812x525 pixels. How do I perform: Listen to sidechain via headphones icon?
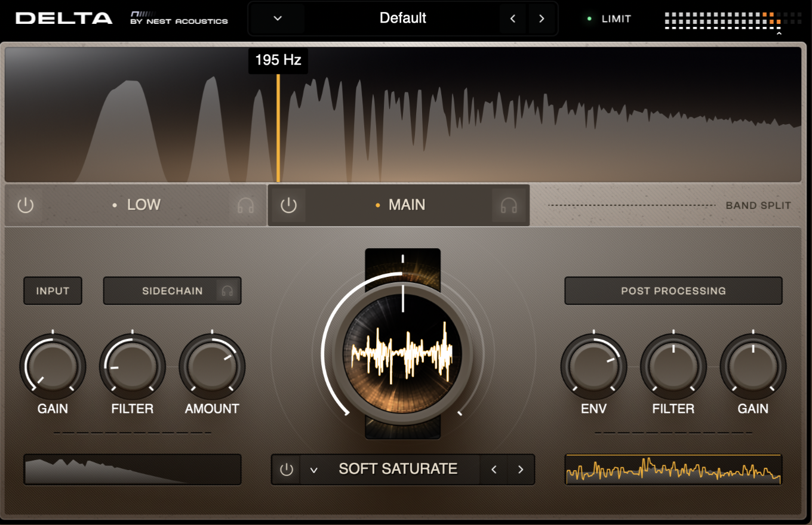tap(227, 291)
